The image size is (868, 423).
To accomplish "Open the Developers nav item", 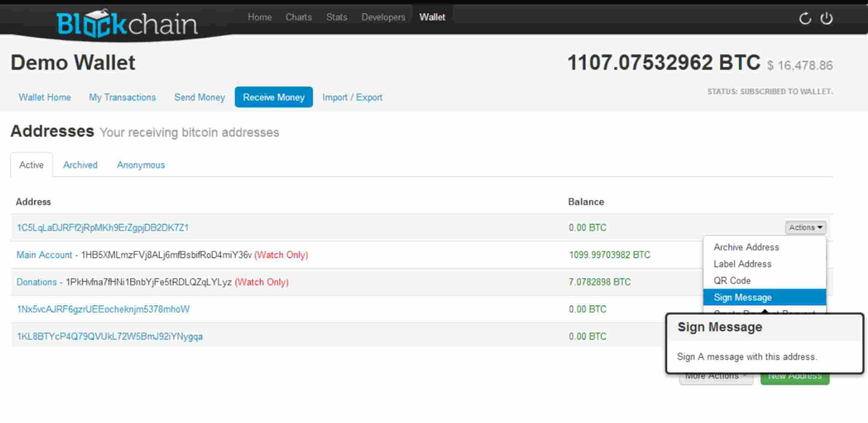I will (383, 17).
